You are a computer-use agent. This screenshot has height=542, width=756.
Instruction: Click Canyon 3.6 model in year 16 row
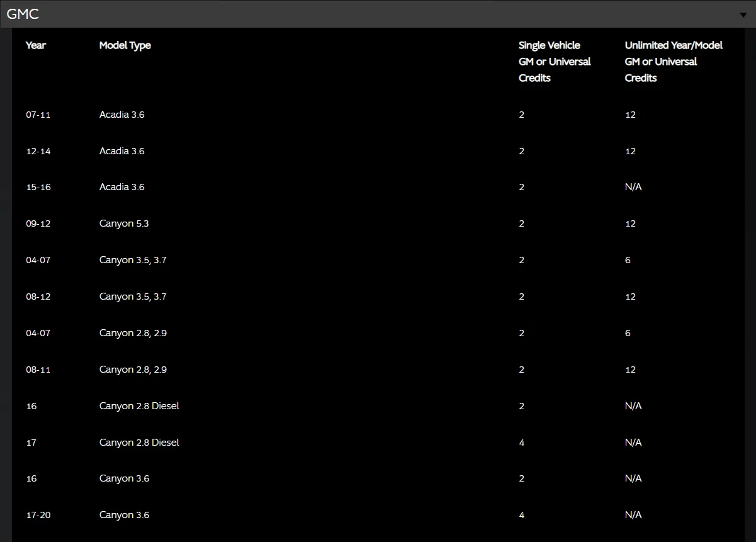click(124, 478)
